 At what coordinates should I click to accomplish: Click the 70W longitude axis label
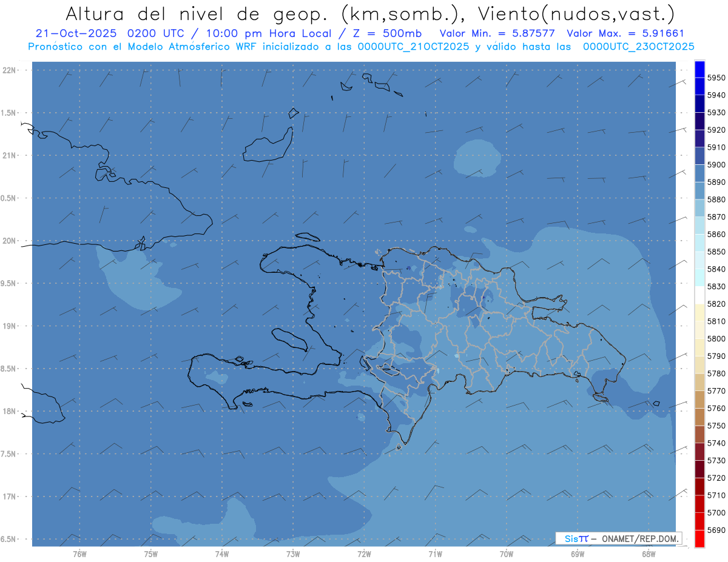point(506,554)
